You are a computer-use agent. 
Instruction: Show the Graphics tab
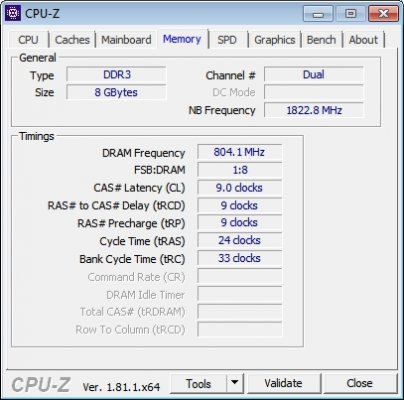(275, 40)
